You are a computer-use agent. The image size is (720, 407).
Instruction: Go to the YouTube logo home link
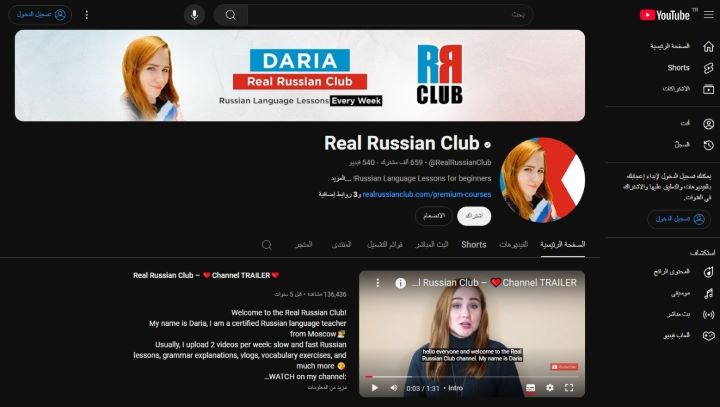(664, 15)
